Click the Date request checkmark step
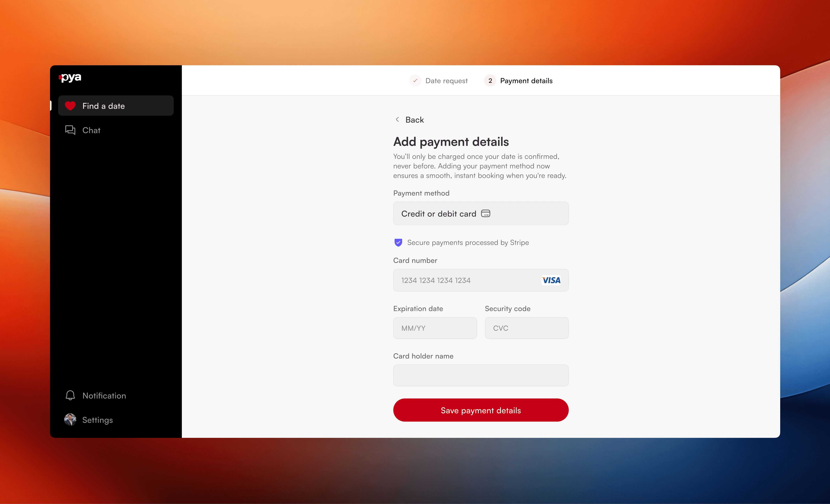The width and height of the screenshot is (830, 504). tap(415, 80)
